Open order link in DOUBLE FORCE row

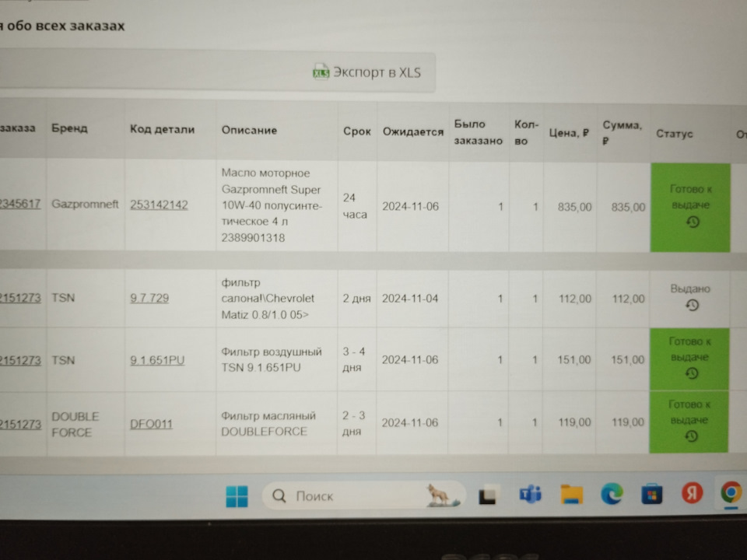(20, 425)
